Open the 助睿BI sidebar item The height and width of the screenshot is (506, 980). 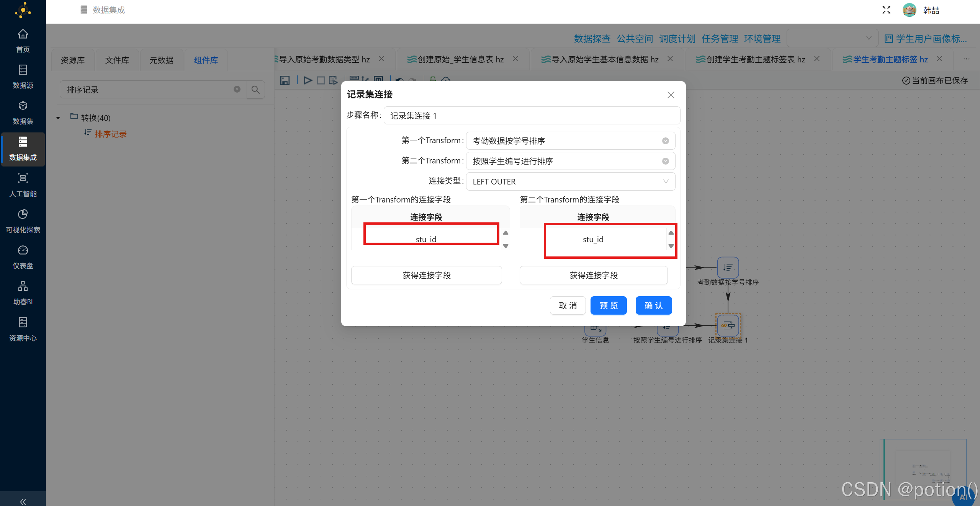[x=23, y=293]
